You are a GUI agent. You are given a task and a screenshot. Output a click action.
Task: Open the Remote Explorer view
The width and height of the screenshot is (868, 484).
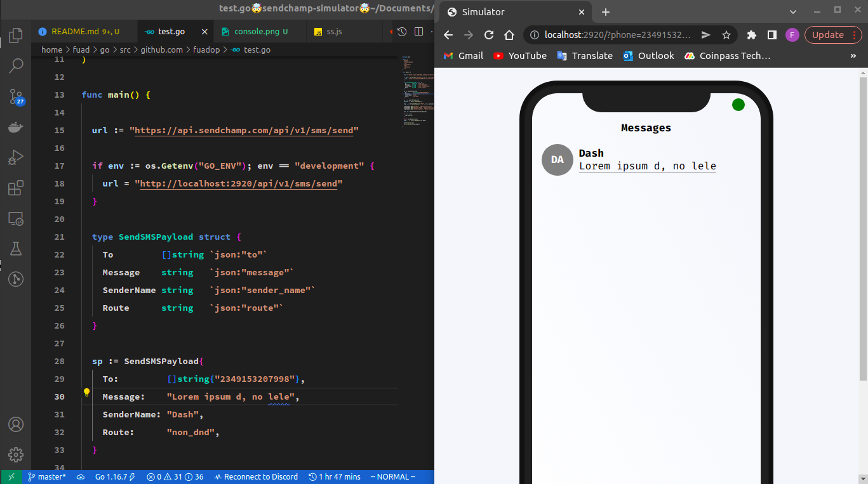(x=16, y=219)
